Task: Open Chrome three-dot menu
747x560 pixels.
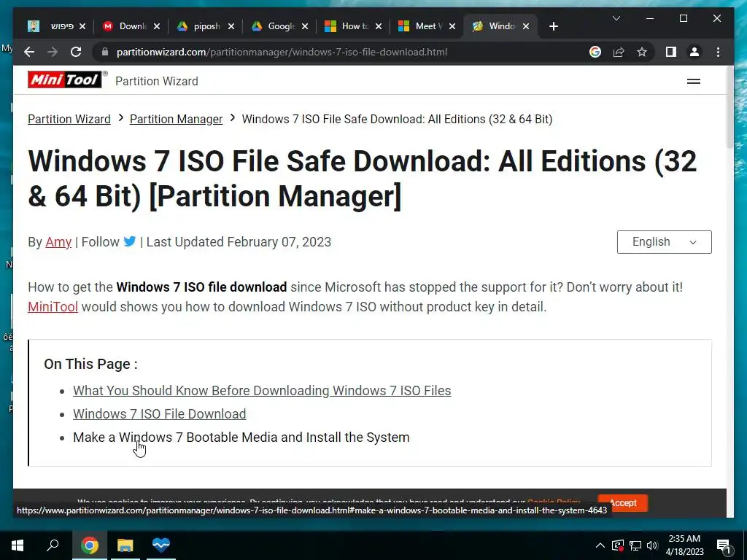Action: pyautogui.click(x=718, y=52)
